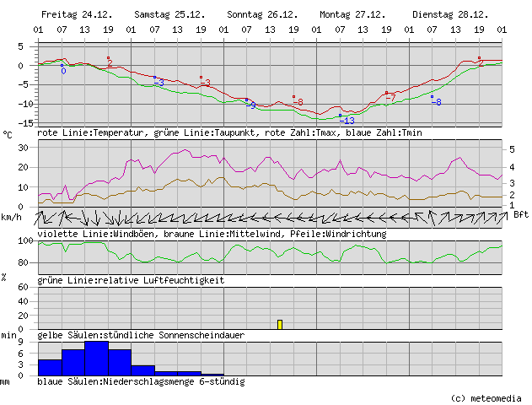This screenshot has width=532, height=405.
Task: Click the legend 'blaue Säulen:Niederschlagsmenge 6-stündig'
Action: (x=141, y=381)
